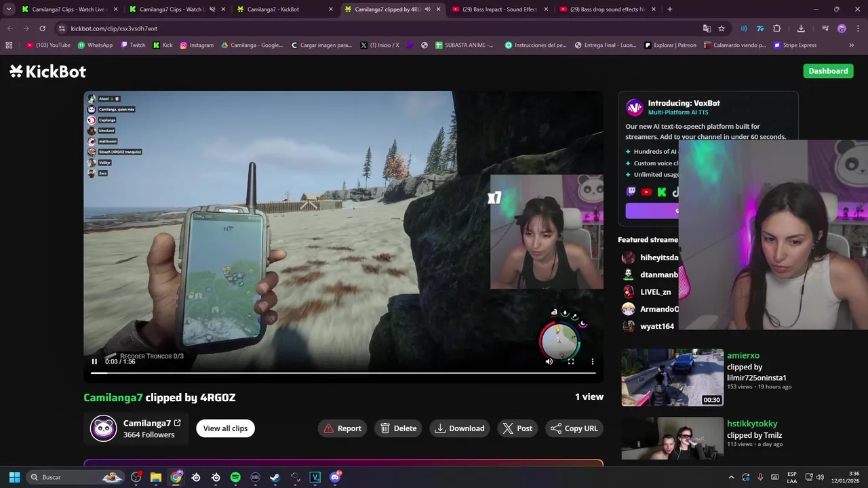Select featured streamer wyatt164

648,326
